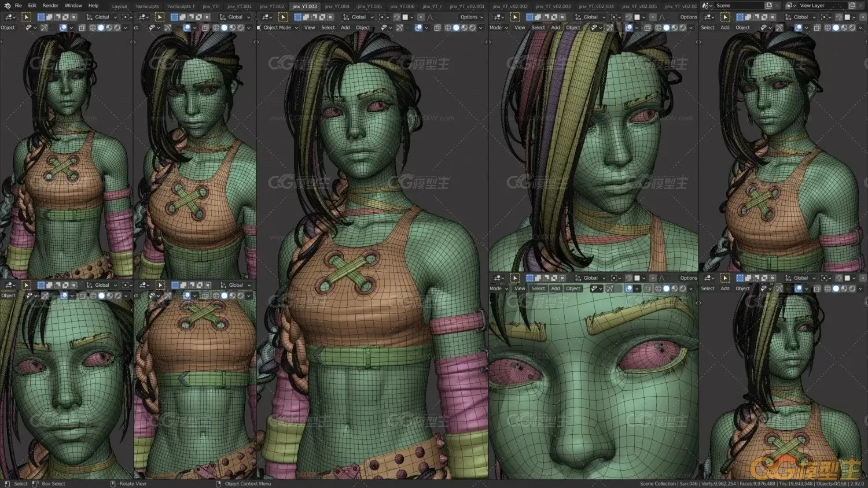The width and height of the screenshot is (868, 488).
Task: Open proportional falloff curve in eye close-up viewport
Action: 662,278
